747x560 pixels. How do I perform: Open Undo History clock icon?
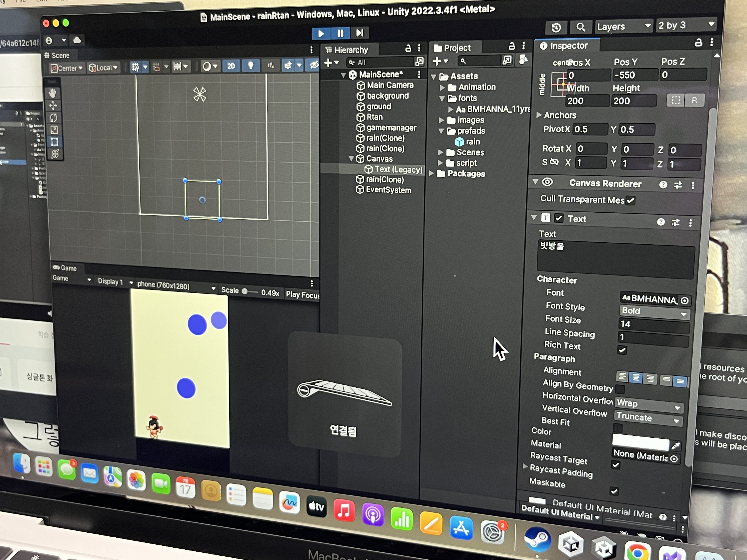coord(556,27)
